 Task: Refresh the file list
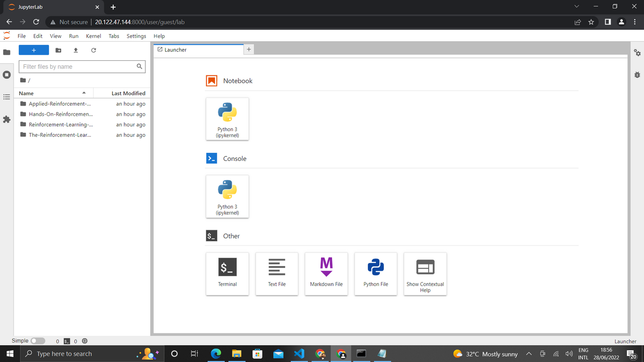(94, 50)
